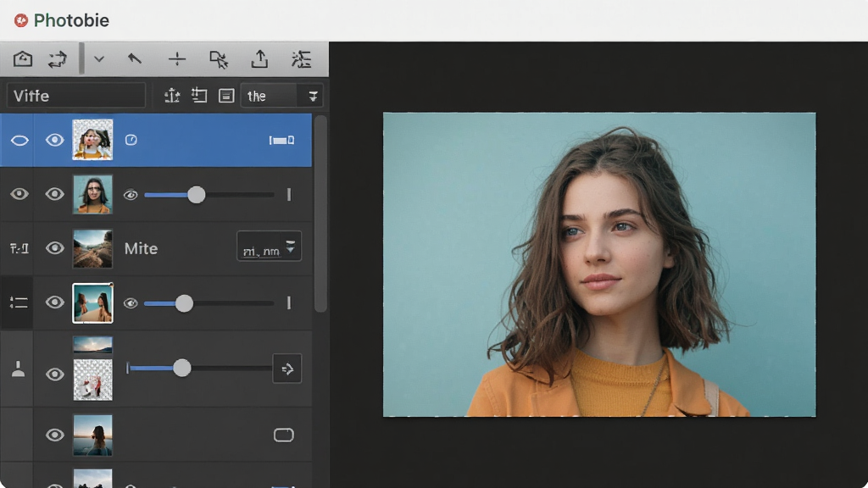Toggle small eye beside fourth layer slider
Screen dimensions: 868x488
click(x=131, y=303)
